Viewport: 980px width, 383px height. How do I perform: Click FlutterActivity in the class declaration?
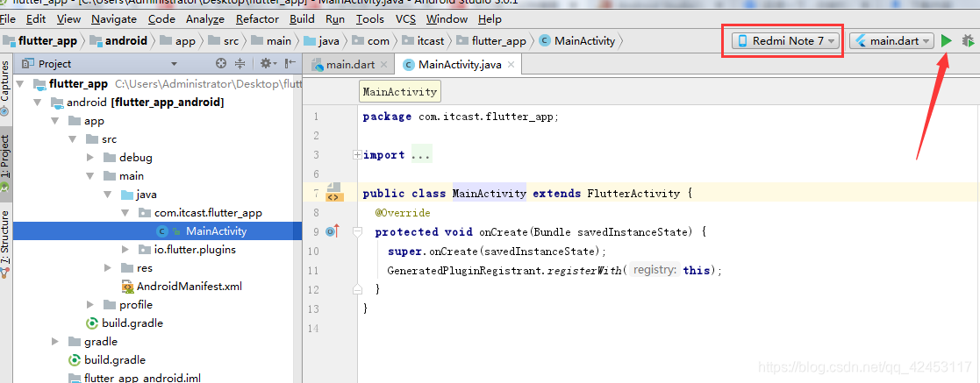(x=633, y=194)
